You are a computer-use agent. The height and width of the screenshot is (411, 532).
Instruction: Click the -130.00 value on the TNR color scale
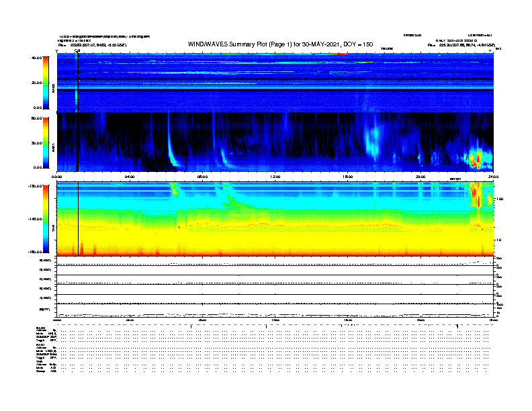35,186
